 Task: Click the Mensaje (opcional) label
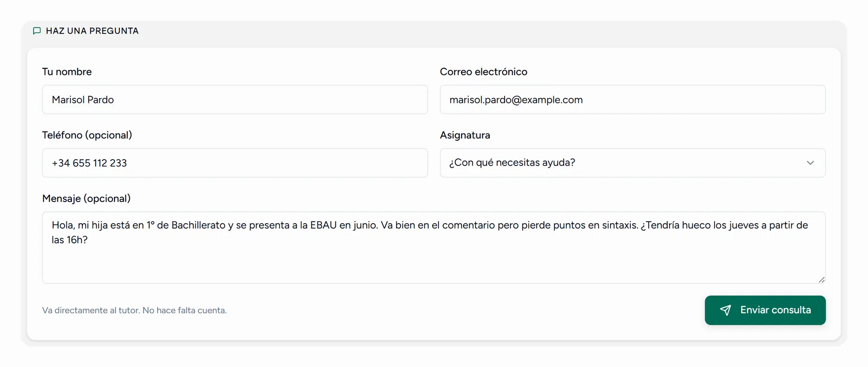coord(86,199)
